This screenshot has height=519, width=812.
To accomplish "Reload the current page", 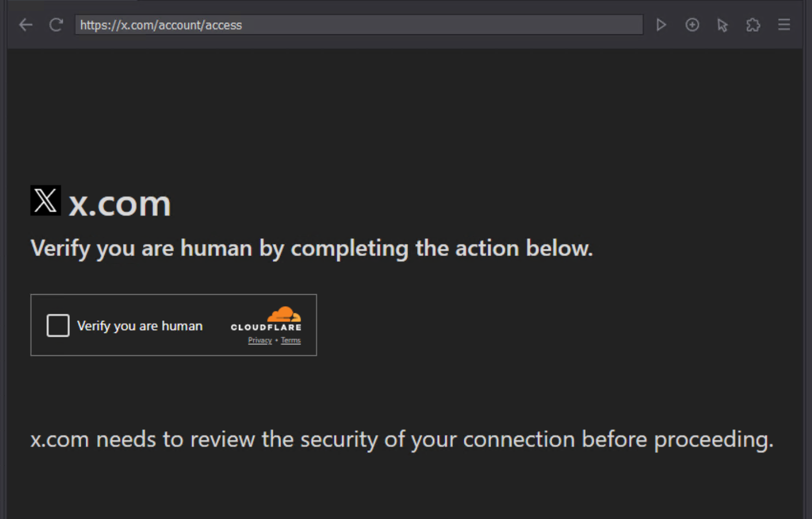I will [x=56, y=25].
